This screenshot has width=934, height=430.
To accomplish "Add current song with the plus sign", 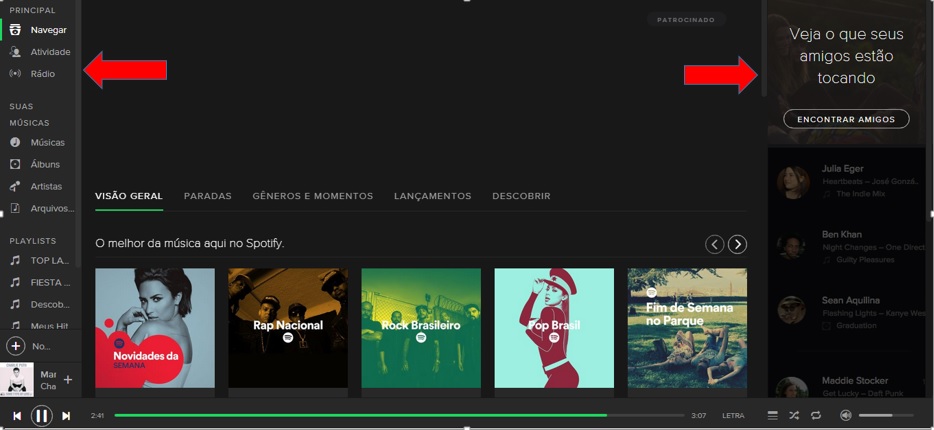I will point(68,379).
